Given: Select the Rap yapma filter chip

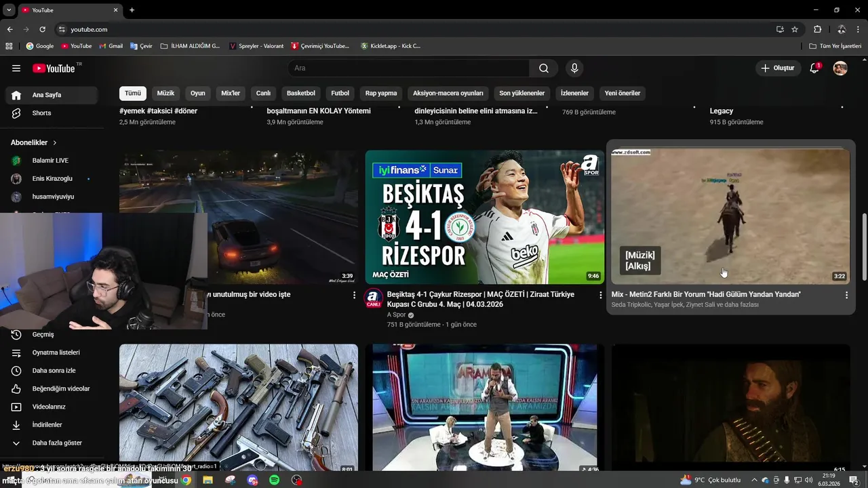Looking at the screenshot, I should [x=381, y=93].
